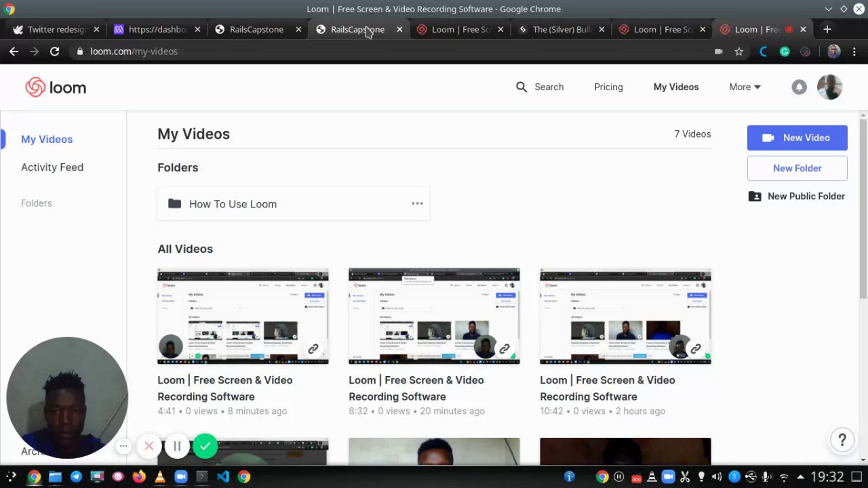
Task: Expand the More dropdown in Loom header
Action: [745, 87]
